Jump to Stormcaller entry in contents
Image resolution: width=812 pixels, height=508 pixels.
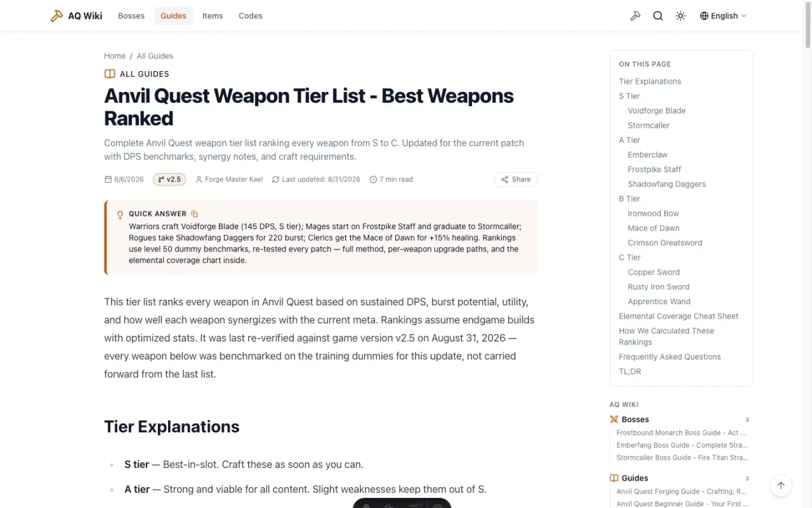648,125
